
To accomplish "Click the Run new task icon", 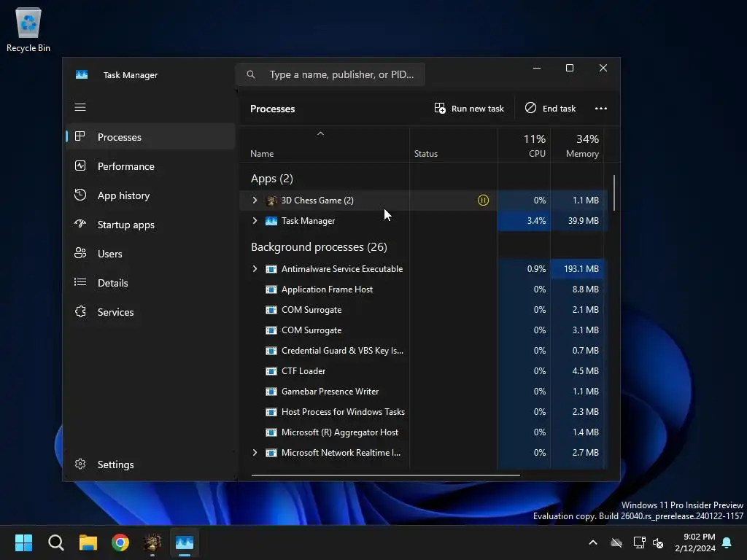I will tap(440, 108).
